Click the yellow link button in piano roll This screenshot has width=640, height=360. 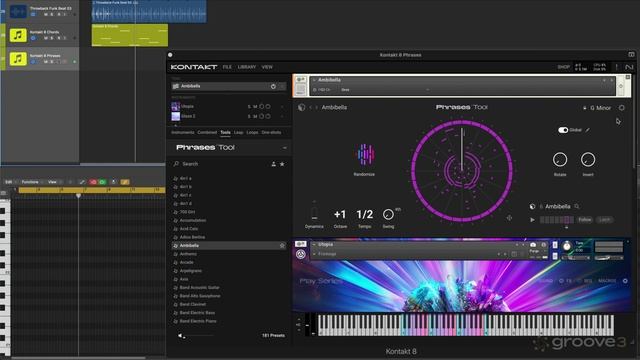point(125,182)
